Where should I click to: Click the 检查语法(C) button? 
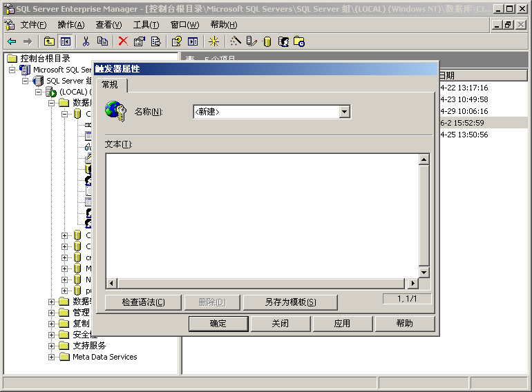tap(143, 302)
